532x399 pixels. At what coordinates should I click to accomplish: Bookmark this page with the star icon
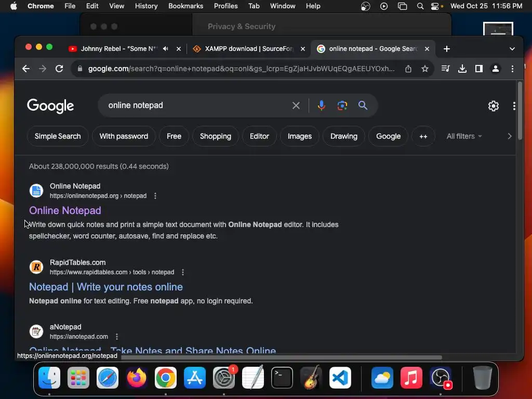pyautogui.click(x=425, y=69)
